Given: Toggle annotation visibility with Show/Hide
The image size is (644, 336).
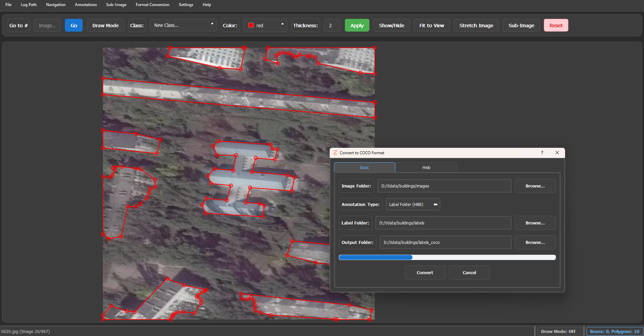Looking at the screenshot, I should pyautogui.click(x=391, y=26).
